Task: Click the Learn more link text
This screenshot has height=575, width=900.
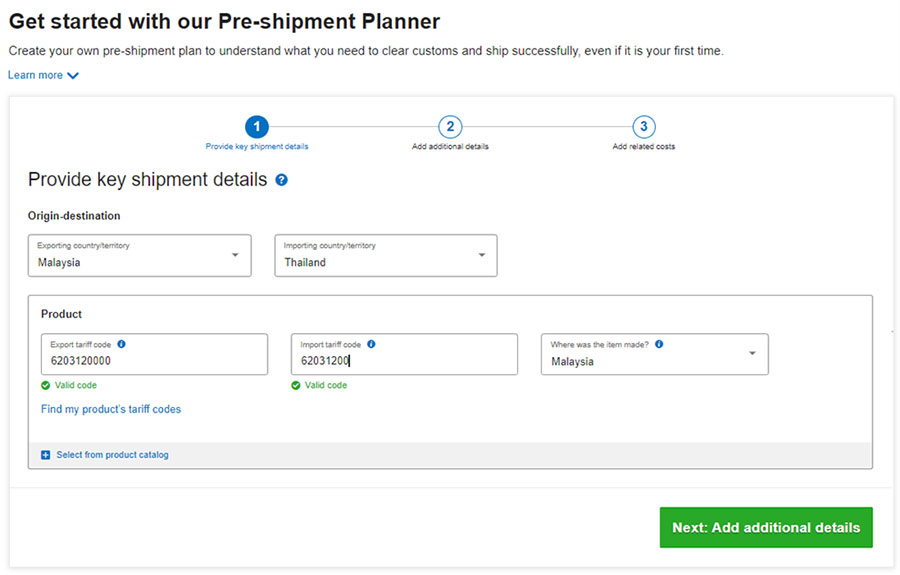Action: pos(35,75)
